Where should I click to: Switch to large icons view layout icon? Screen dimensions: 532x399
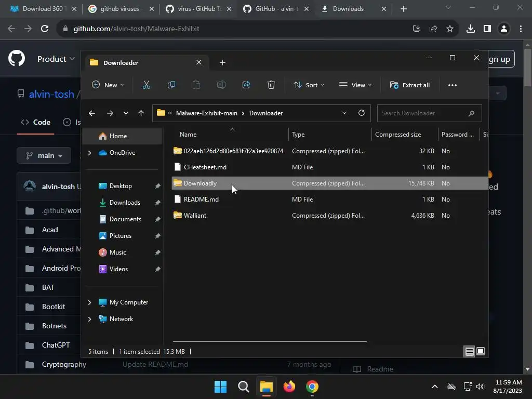(x=481, y=351)
